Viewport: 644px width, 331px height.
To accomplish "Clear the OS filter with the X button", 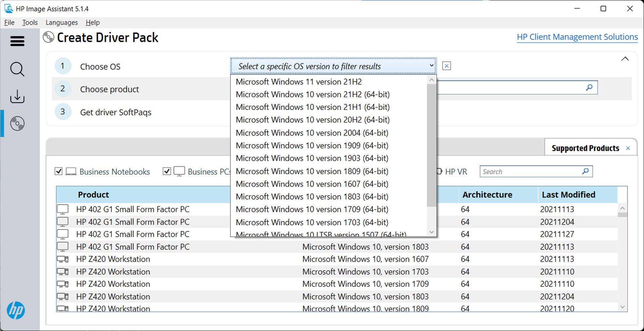I will click(x=446, y=66).
